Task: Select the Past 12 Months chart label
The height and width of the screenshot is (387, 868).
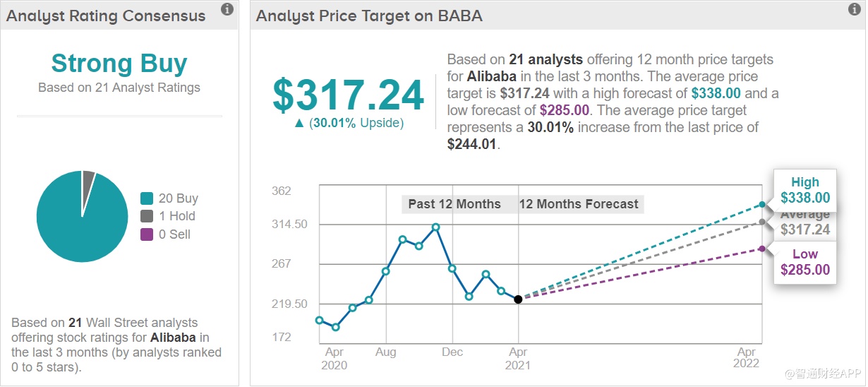Action: coord(454,204)
